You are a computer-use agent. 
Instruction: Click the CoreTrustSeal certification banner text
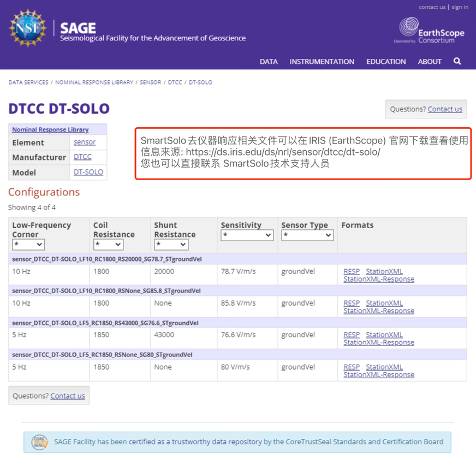(x=248, y=442)
